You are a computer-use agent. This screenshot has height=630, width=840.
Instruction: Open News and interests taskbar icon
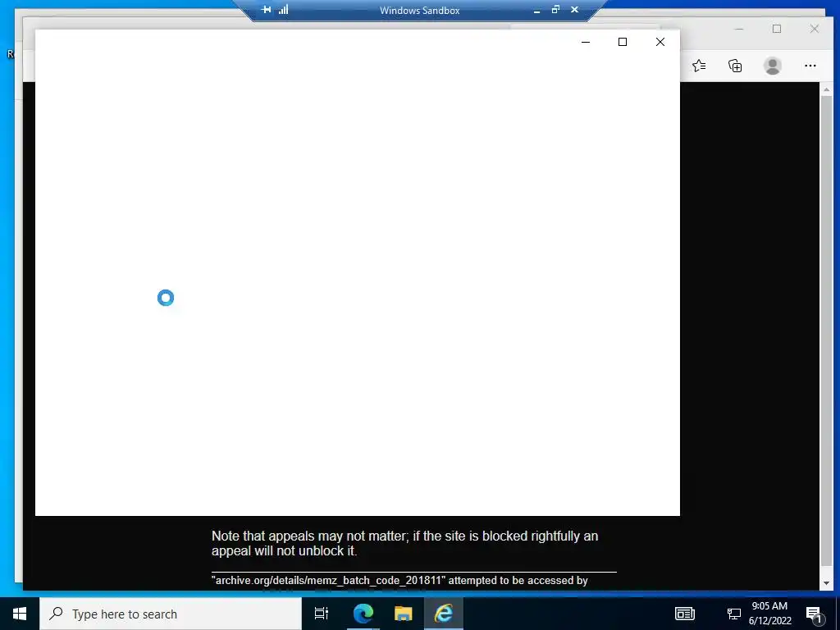click(685, 614)
